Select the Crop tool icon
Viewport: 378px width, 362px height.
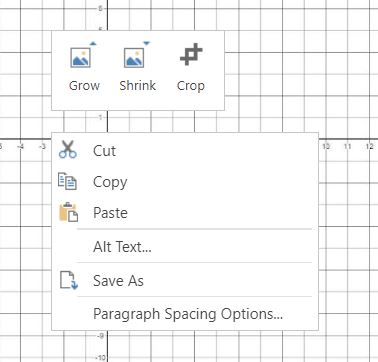coord(191,54)
